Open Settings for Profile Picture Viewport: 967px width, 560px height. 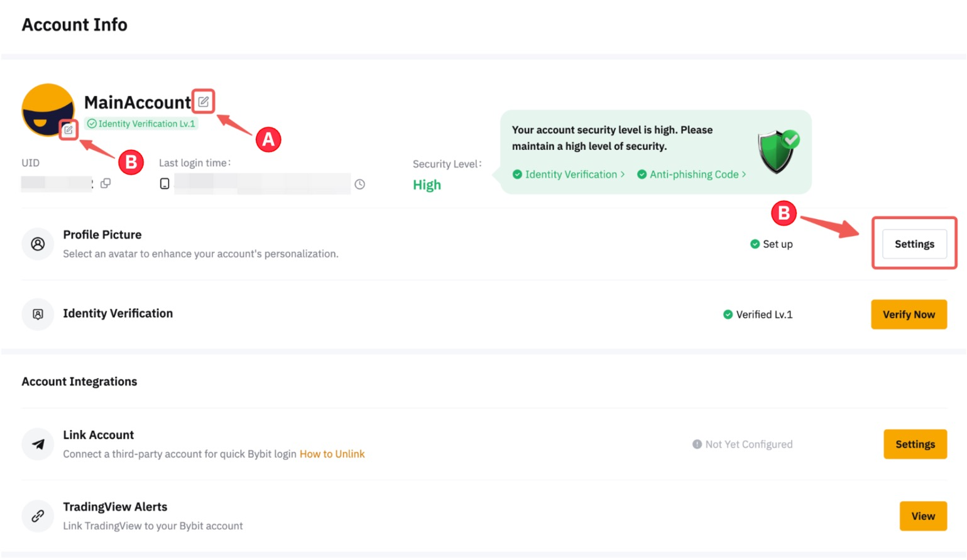tap(914, 244)
